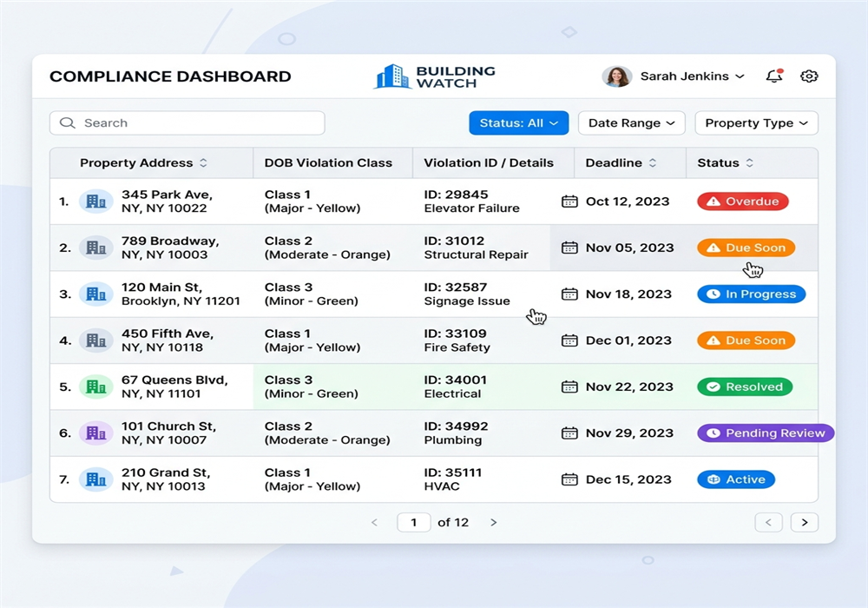
Task: Open the Property Type dropdown
Action: pos(756,123)
